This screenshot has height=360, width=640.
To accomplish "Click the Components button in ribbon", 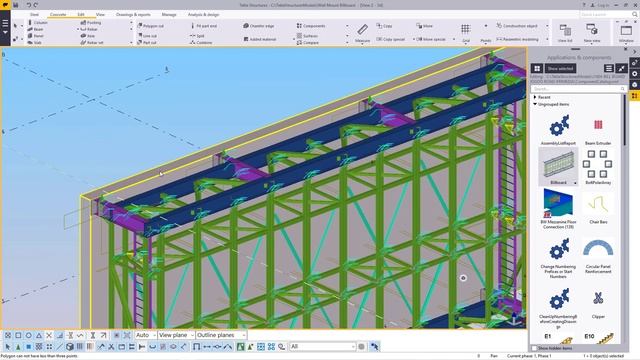I will (311, 26).
